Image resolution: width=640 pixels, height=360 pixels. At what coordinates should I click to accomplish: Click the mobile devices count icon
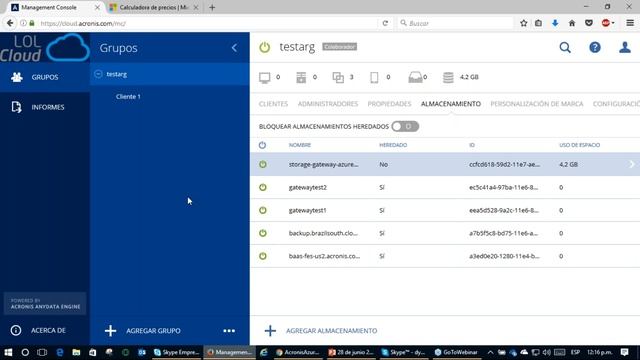(x=374, y=77)
